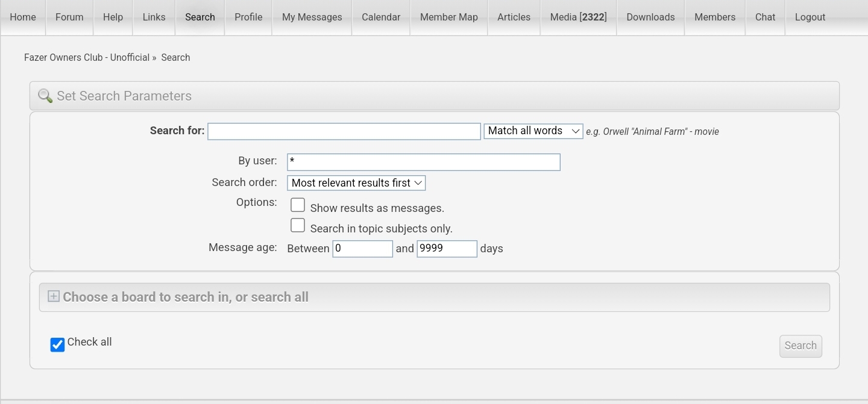Screen dimensions: 868x404
Task: Uncheck the Check all checkbox
Action: tap(57, 344)
